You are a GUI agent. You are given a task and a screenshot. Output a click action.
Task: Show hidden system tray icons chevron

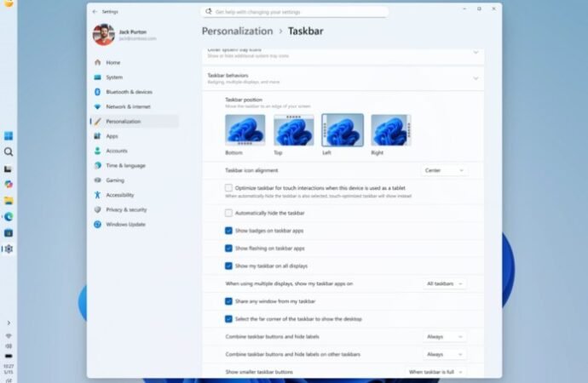[9, 323]
